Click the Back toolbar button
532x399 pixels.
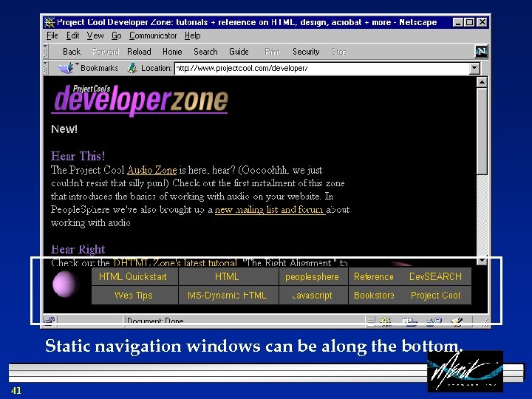[x=72, y=52]
